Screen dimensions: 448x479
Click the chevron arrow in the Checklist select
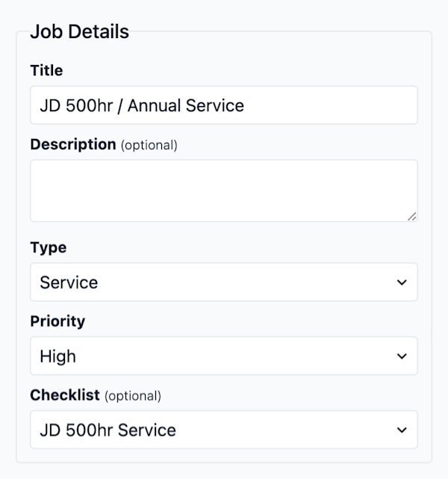point(402,430)
